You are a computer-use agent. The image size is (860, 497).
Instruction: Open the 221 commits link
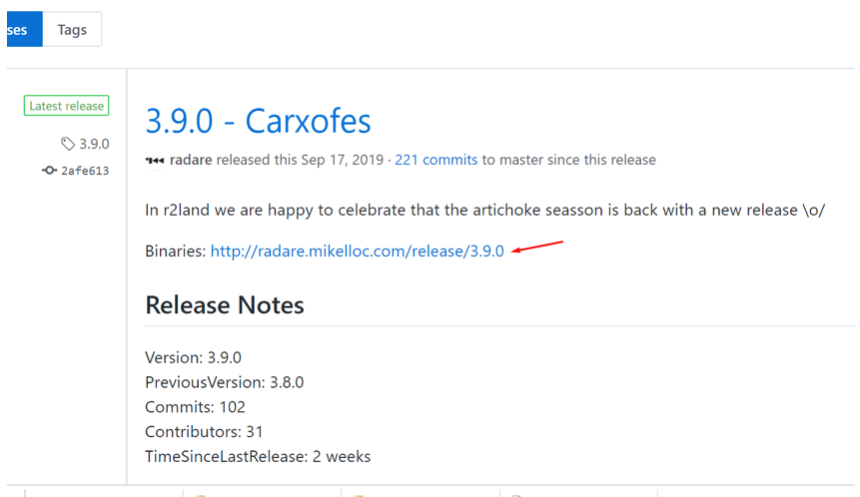point(436,160)
